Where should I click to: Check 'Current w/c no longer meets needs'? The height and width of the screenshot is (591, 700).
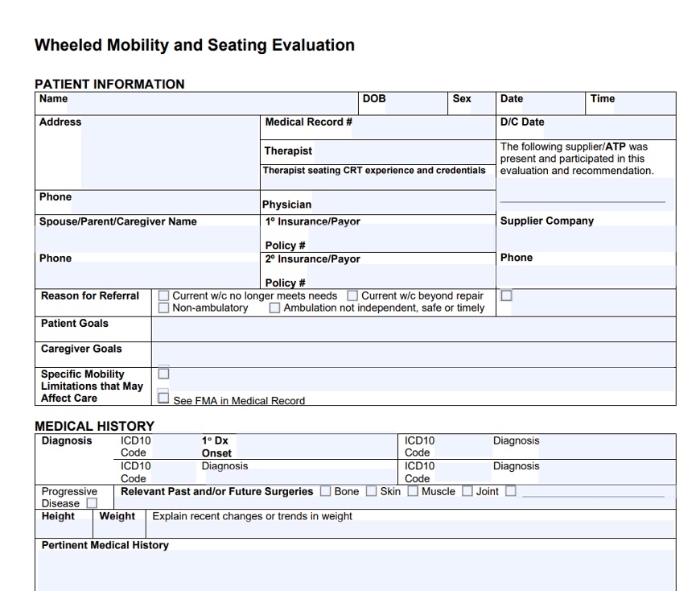point(163,295)
